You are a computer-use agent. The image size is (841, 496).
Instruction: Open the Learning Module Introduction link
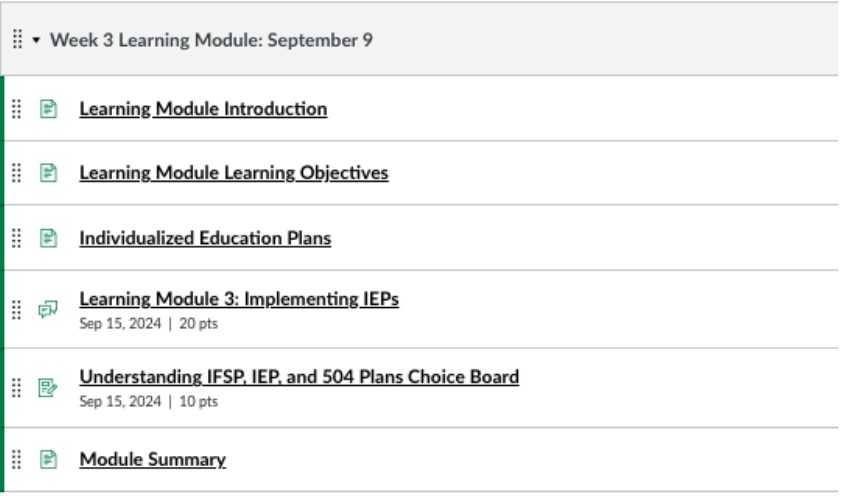[x=203, y=109]
